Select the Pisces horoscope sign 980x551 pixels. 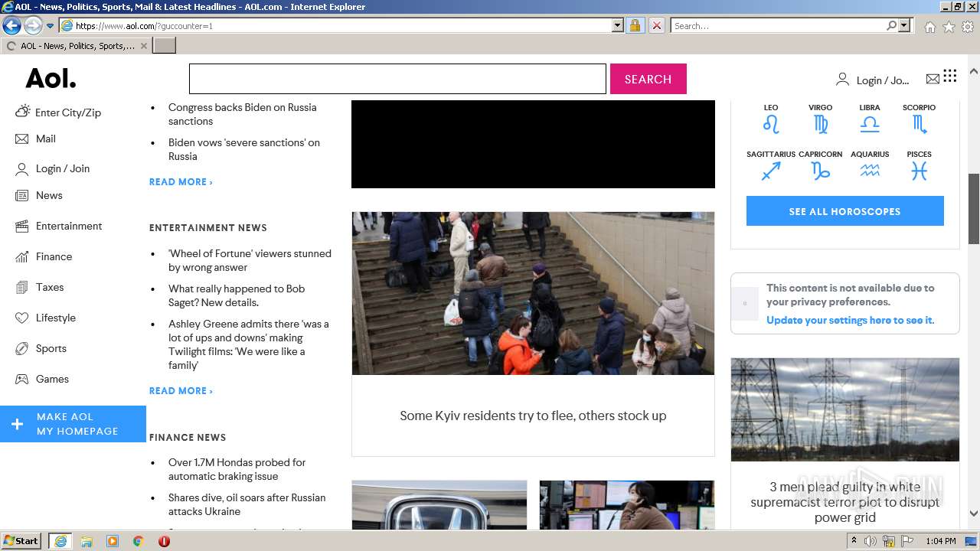pos(919,165)
